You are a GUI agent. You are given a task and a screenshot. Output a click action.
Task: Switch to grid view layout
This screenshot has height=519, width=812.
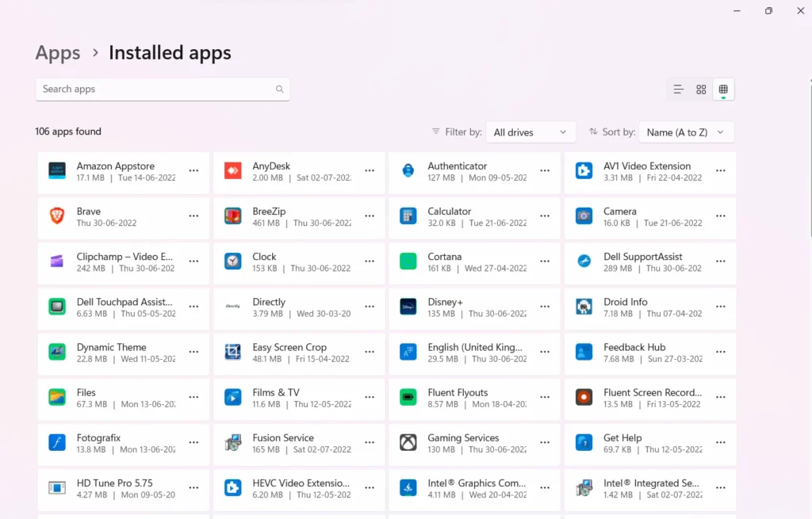coord(701,90)
